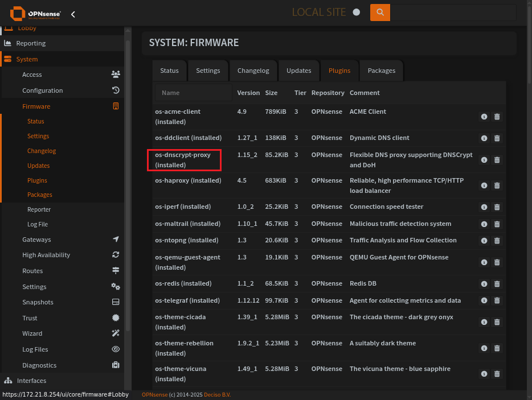
Task: Select the Plugins tab
Action: coord(339,71)
